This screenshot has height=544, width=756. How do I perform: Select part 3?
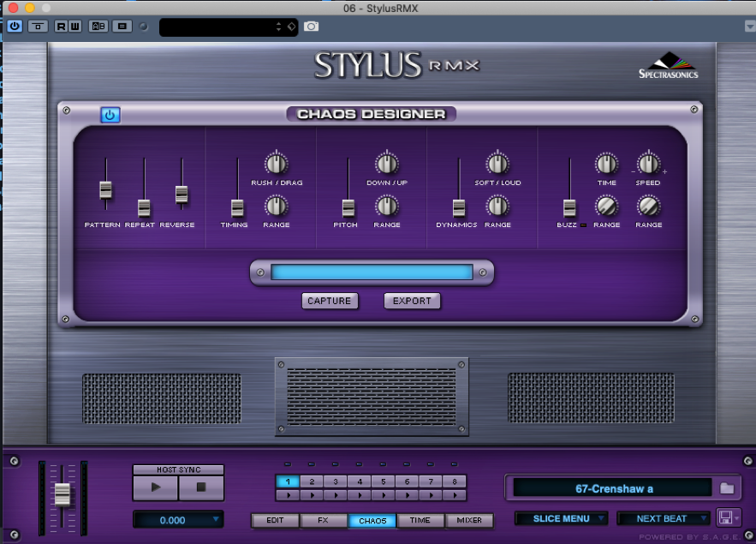tap(336, 481)
